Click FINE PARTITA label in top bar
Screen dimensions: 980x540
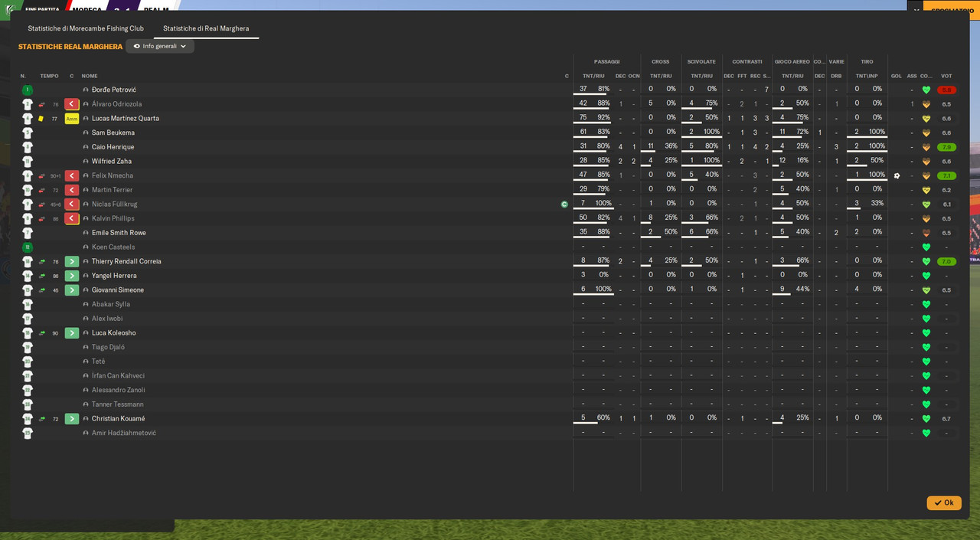click(x=42, y=10)
